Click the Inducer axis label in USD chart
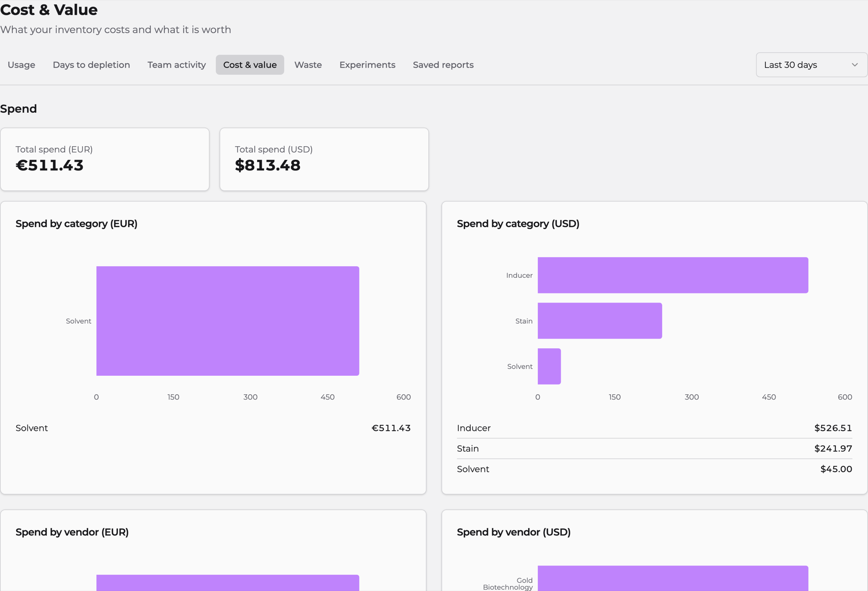The height and width of the screenshot is (591, 868). click(x=519, y=275)
